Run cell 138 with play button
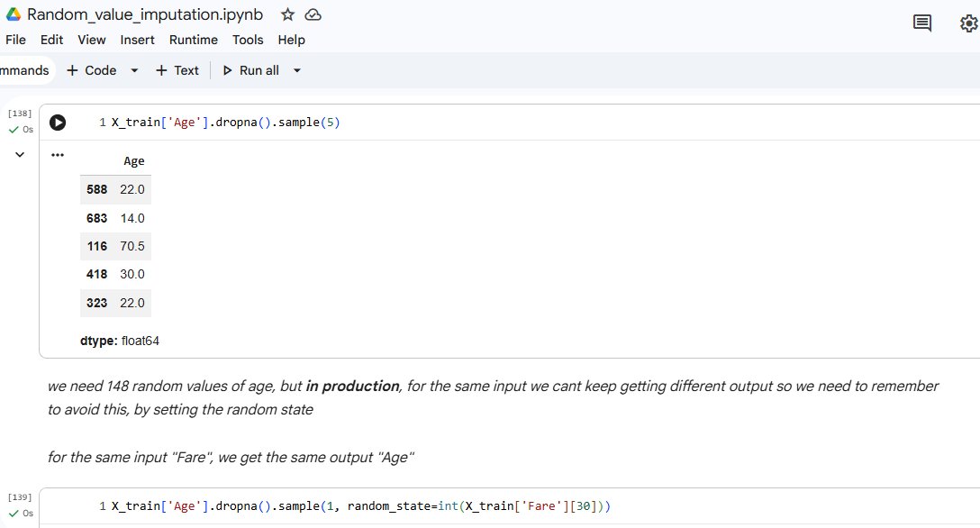This screenshot has height=528, width=980. coord(58,123)
